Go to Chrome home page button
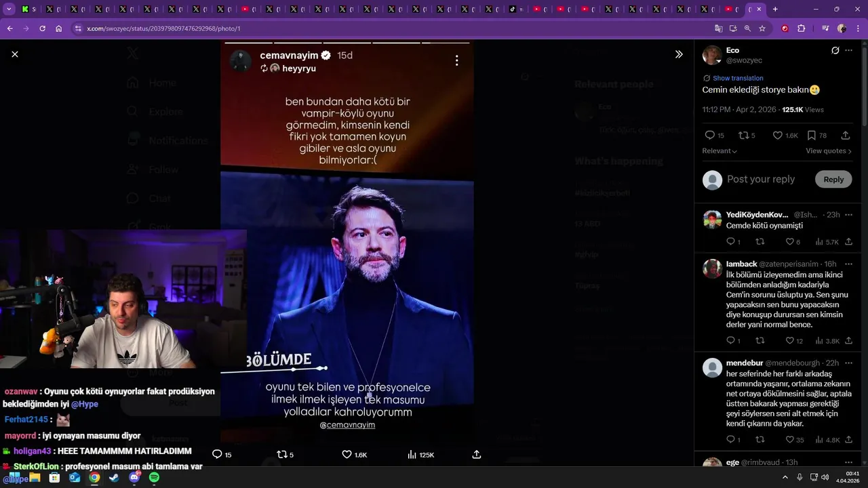The width and height of the screenshot is (868, 488). point(59,28)
